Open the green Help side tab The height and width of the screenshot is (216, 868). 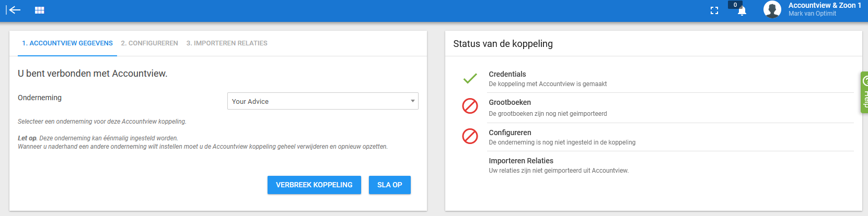coord(864,92)
